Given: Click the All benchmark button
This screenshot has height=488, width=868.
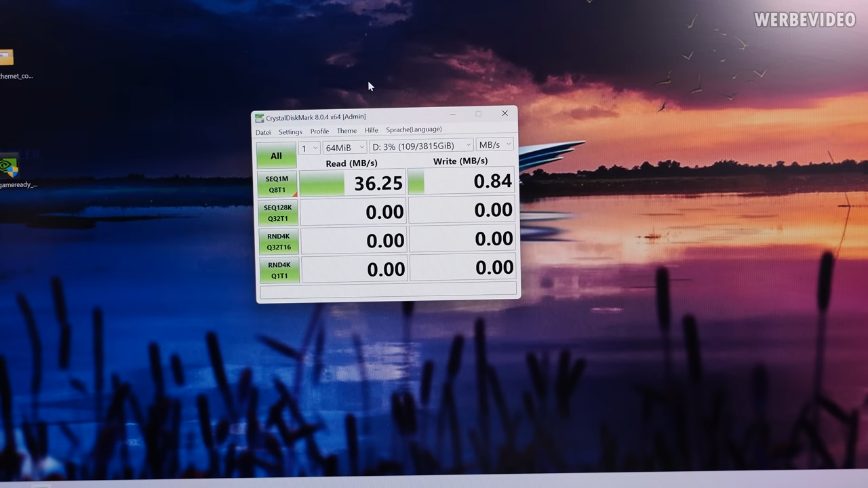Looking at the screenshot, I should coord(276,157).
